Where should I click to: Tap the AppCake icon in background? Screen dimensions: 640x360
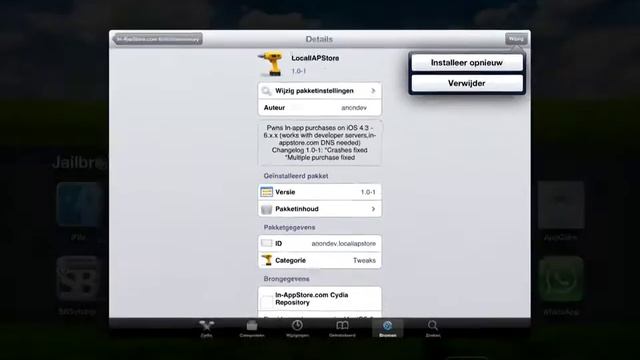tap(561, 205)
